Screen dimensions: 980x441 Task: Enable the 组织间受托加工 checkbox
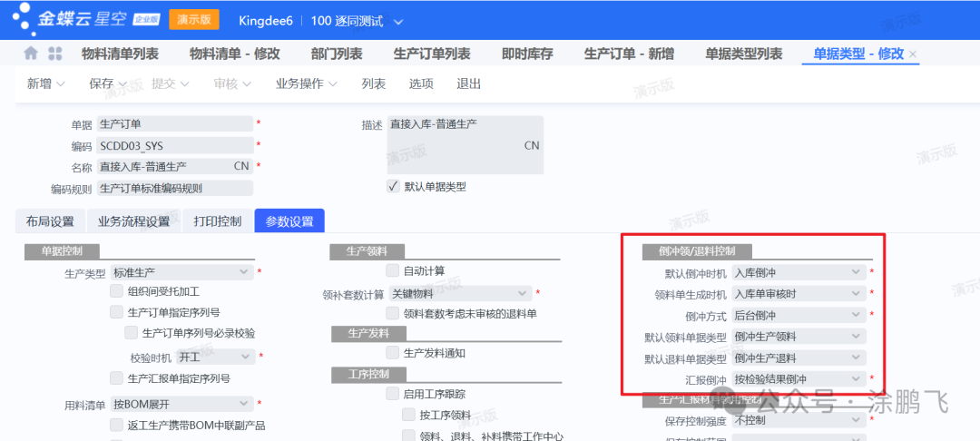click(117, 291)
